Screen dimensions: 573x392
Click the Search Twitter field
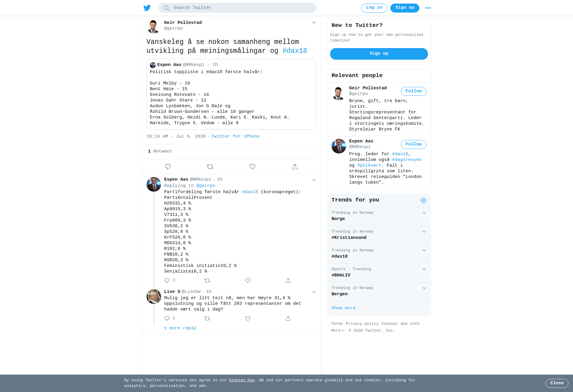coord(238,8)
